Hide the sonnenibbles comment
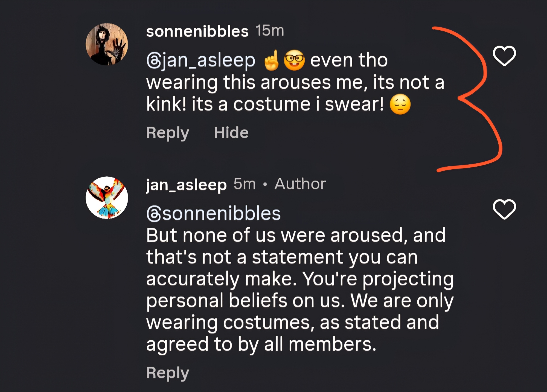The width and height of the screenshot is (547, 392). [231, 133]
